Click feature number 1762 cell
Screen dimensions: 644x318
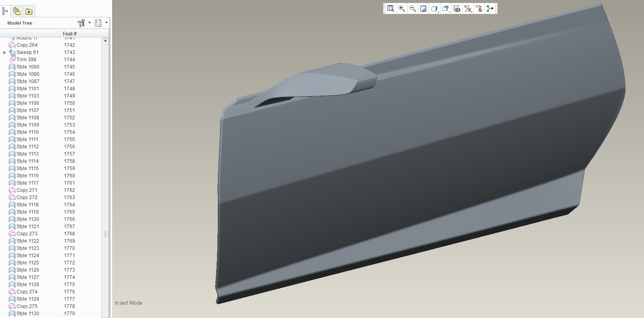(x=69, y=190)
